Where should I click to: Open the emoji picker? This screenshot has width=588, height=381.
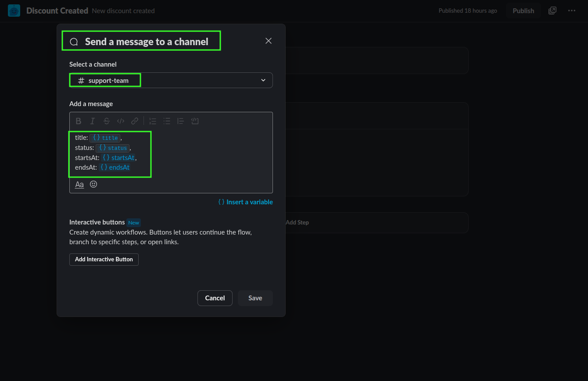click(x=93, y=184)
